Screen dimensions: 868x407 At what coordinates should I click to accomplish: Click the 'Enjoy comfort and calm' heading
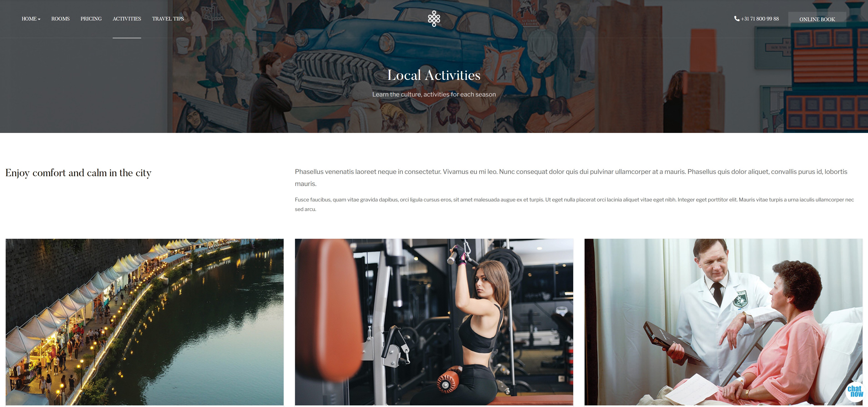[x=78, y=173]
